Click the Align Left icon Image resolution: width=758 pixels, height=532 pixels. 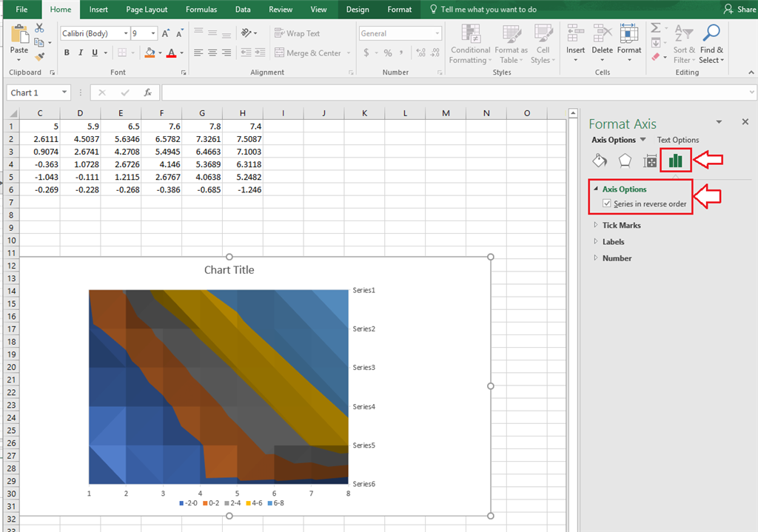(198, 53)
